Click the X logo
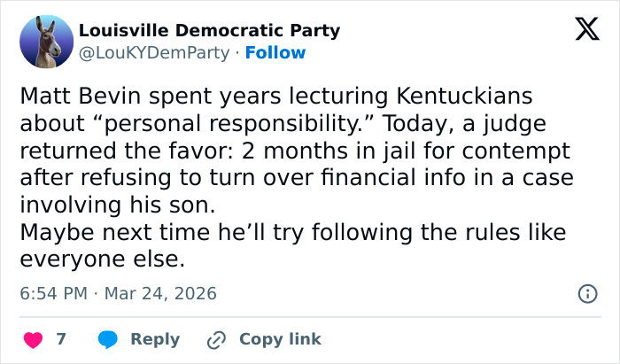This screenshot has height=364, width=620. [x=580, y=29]
